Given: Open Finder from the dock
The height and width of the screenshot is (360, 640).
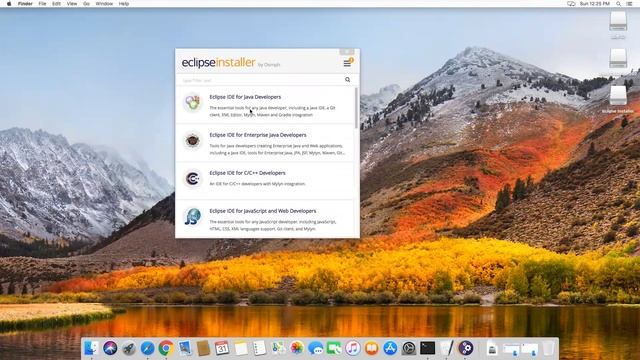Looking at the screenshot, I should coord(91,348).
